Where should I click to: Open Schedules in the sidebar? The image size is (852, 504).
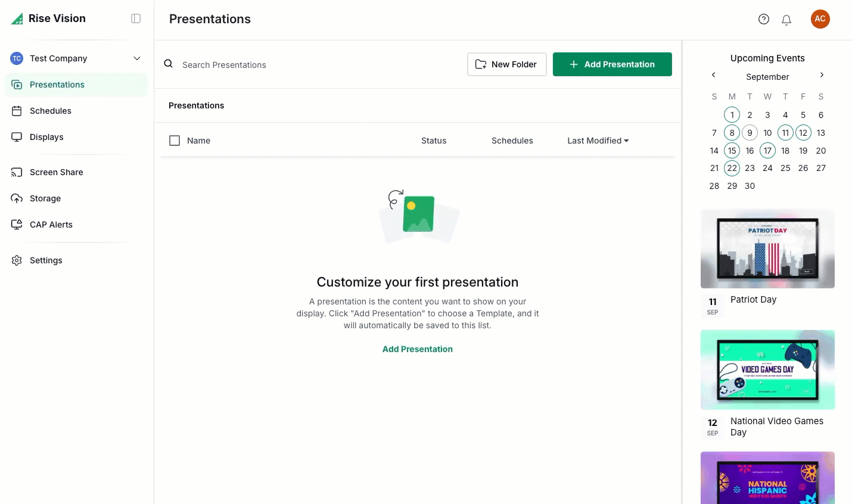[x=50, y=111]
